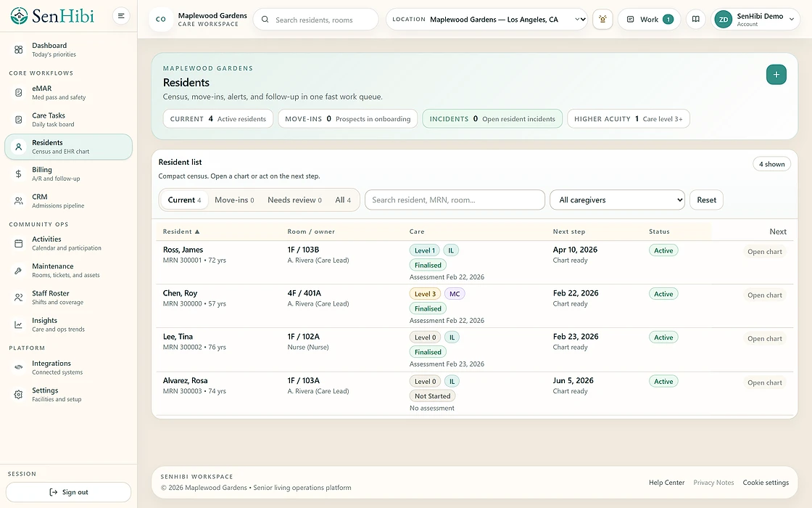The height and width of the screenshot is (508, 812).
Task: Switch to the All tab
Action: coord(343,200)
